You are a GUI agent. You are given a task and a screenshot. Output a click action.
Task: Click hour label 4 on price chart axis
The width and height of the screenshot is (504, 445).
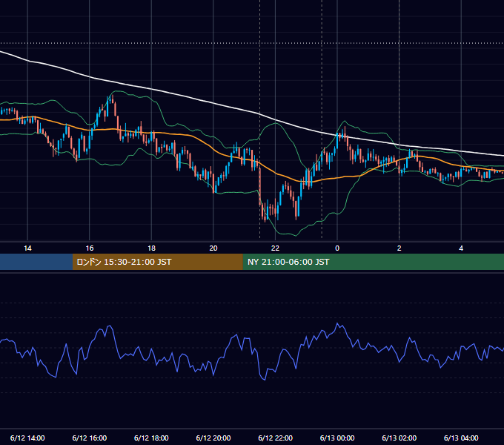461,248
